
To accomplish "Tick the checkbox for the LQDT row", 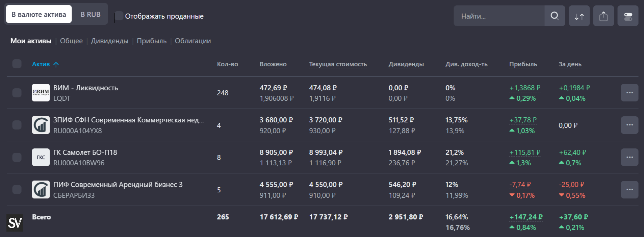I will 17,93.
